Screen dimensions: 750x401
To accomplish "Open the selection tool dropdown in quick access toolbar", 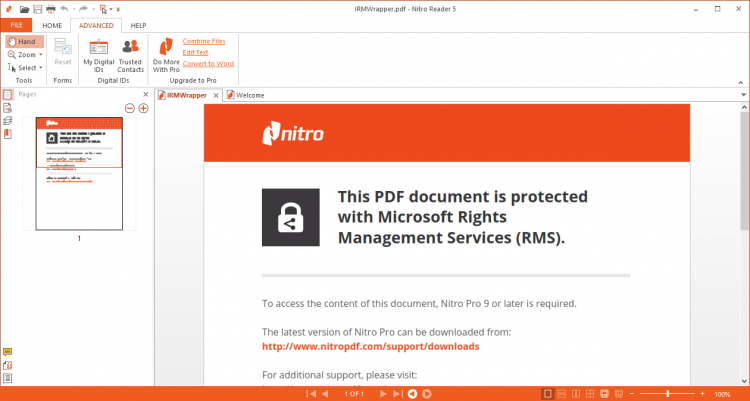I will (111, 10).
